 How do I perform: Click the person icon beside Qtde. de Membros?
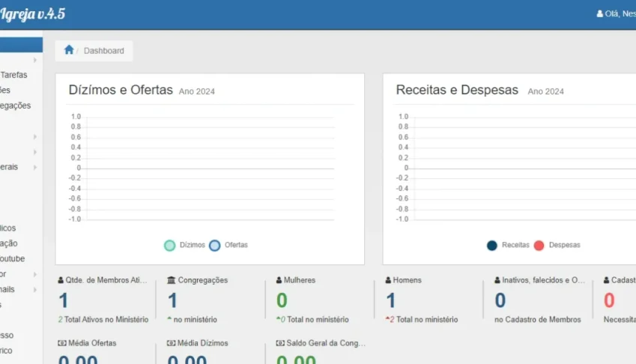pos(61,280)
